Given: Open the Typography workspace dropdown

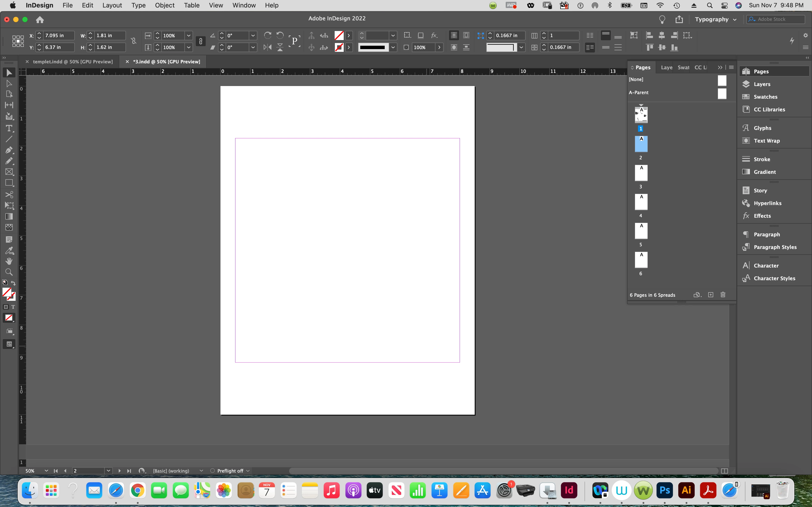Looking at the screenshot, I should pyautogui.click(x=715, y=19).
